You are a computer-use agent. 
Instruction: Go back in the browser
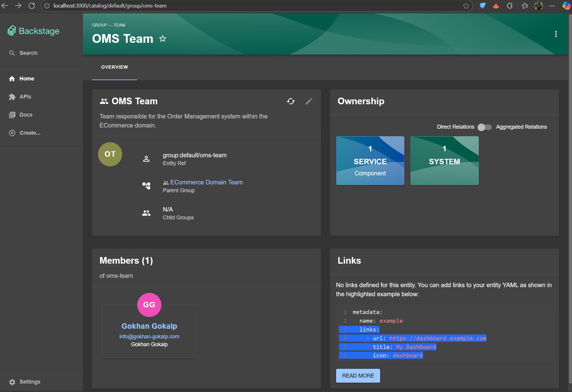pyautogui.click(x=5, y=6)
